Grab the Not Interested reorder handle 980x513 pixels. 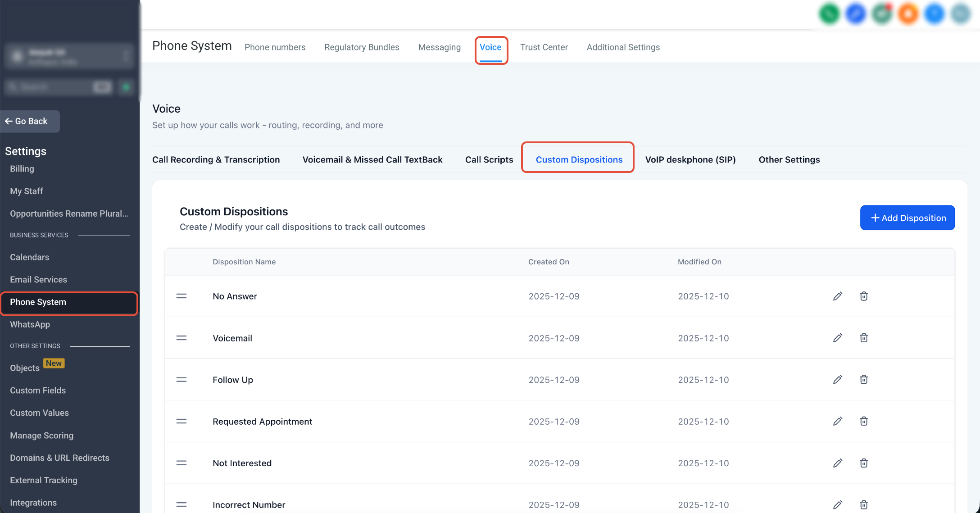point(181,463)
